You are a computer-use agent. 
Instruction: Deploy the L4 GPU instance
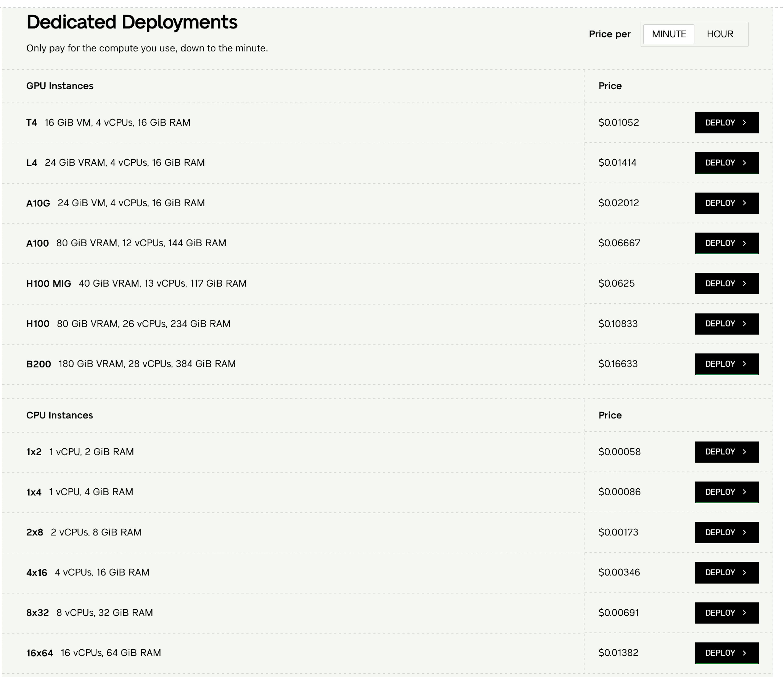(x=726, y=163)
